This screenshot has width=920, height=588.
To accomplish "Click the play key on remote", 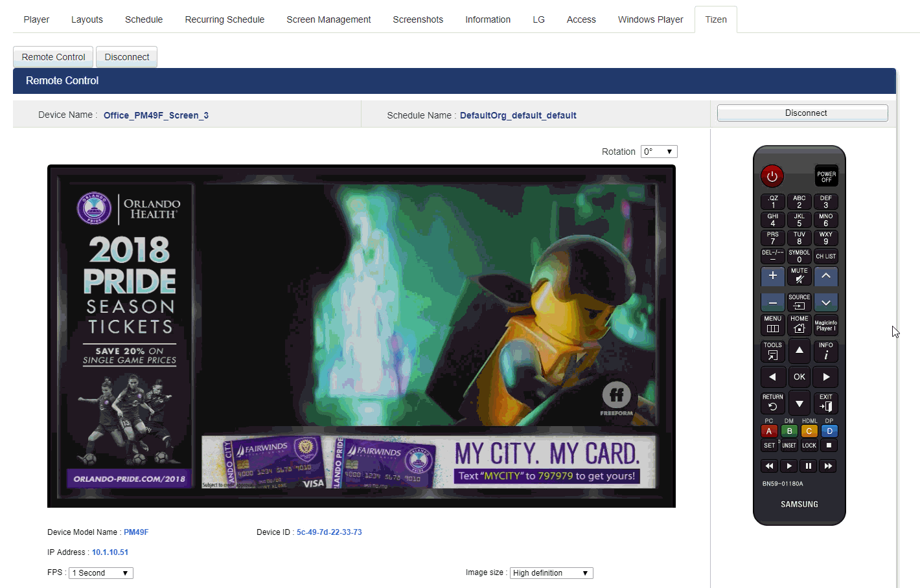I will 789,466.
